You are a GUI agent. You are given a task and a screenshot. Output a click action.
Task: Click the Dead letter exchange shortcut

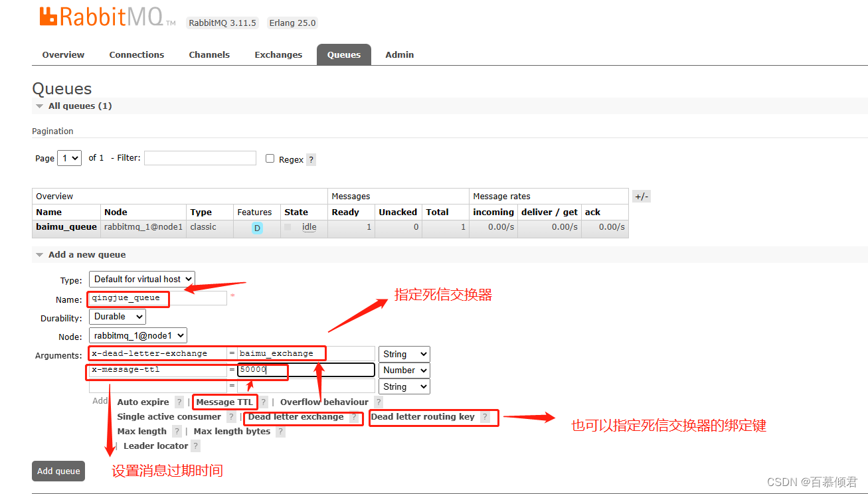[296, 416]
